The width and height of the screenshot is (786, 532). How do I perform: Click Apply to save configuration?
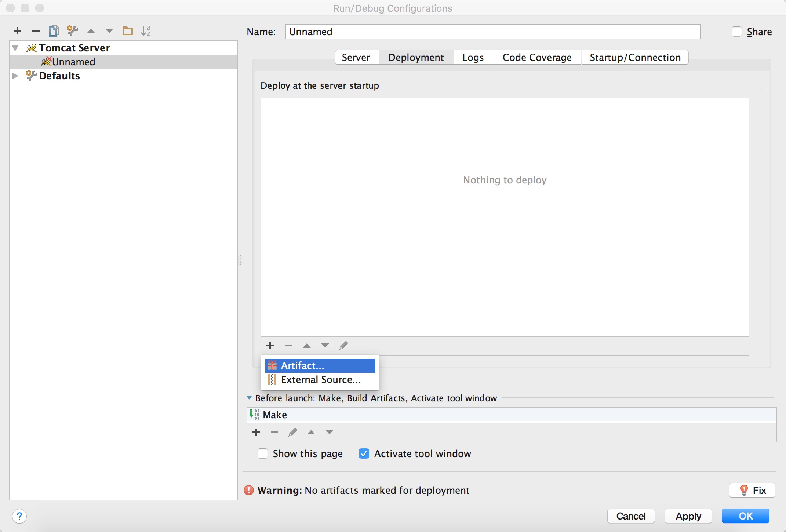coord(689,515)
